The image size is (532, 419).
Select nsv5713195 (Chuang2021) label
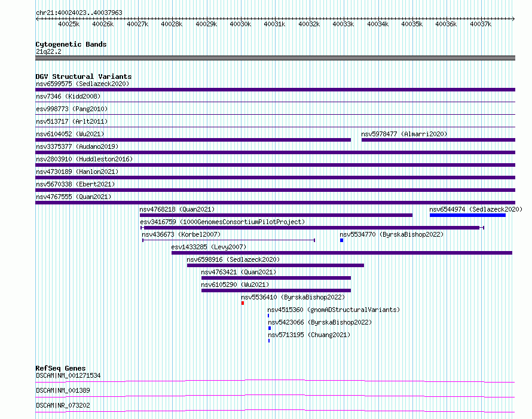[x=309, y=335]
